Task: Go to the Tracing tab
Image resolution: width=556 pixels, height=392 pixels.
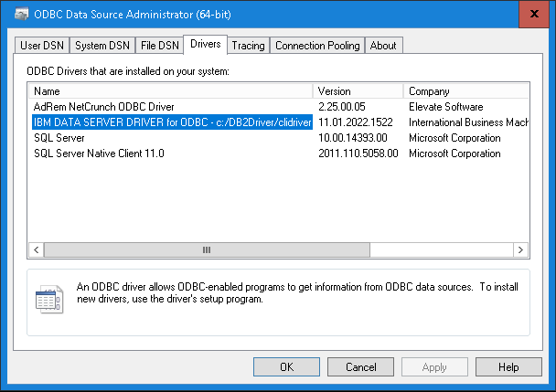Action: [248, 46]
